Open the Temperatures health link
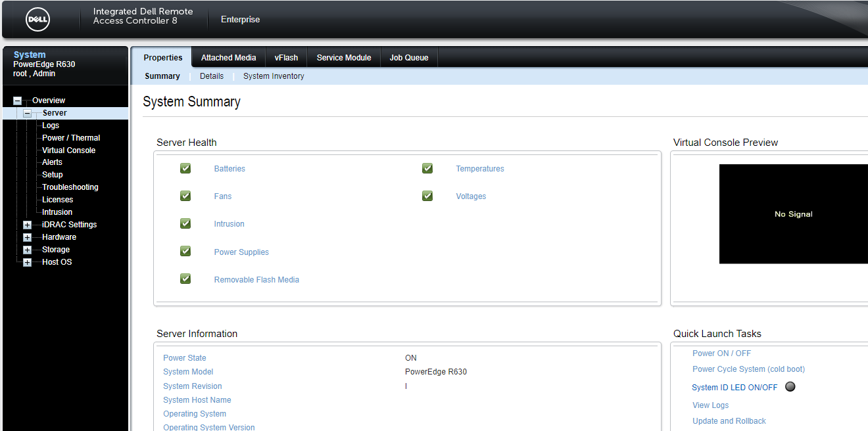The width and height of the screenshot is (868, 431). (x=480, y=169)
